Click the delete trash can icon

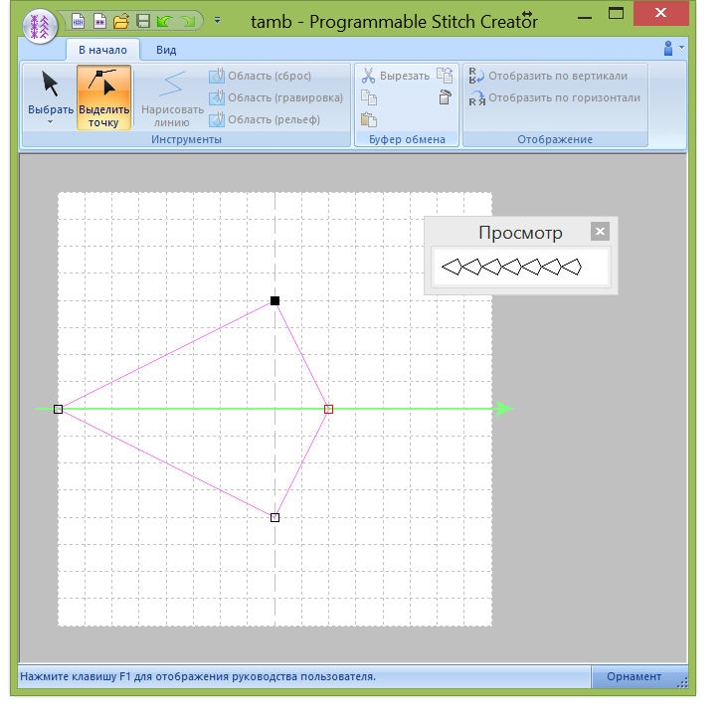click(x=445, y=97)
